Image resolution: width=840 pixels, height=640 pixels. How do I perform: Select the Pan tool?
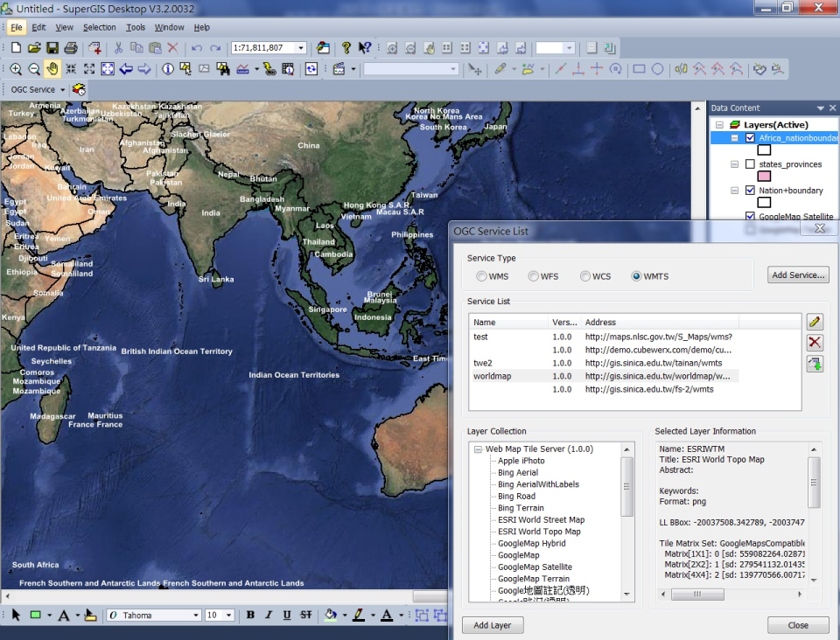coord(52,68)
